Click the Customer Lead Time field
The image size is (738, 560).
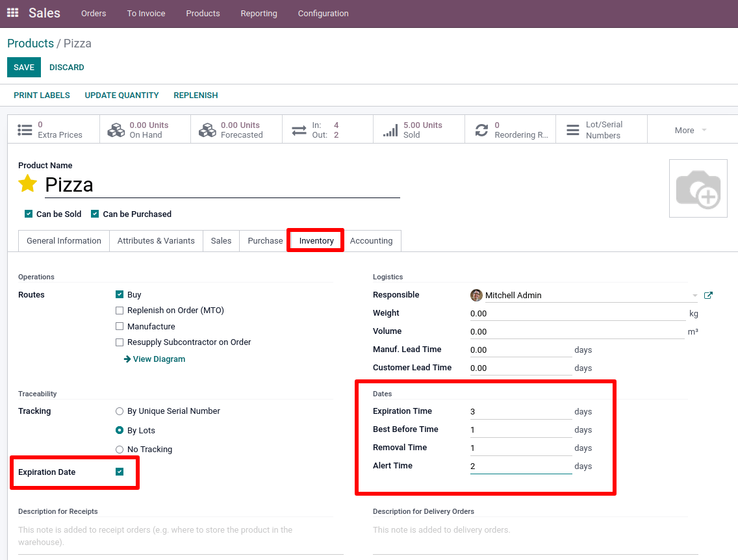pos(521,368)
